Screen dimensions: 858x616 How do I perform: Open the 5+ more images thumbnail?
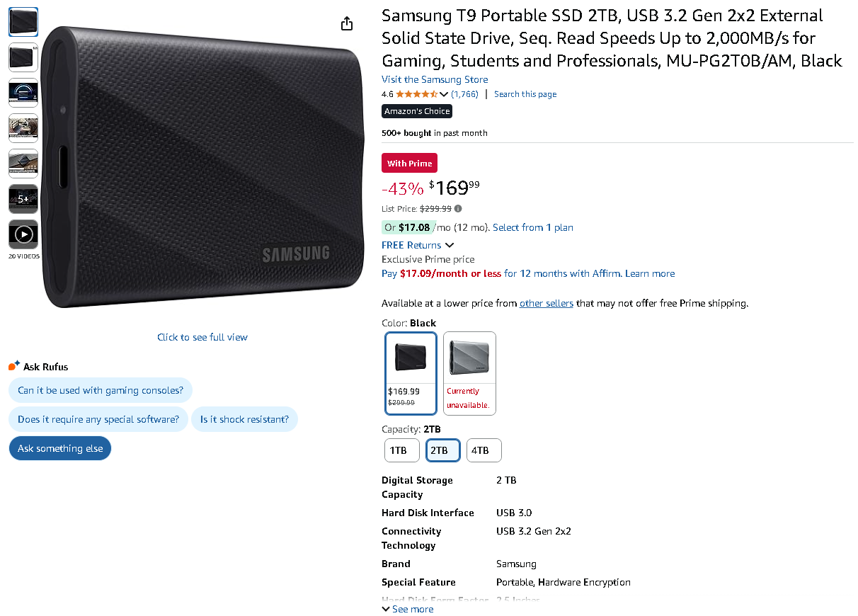coord(23,199)
